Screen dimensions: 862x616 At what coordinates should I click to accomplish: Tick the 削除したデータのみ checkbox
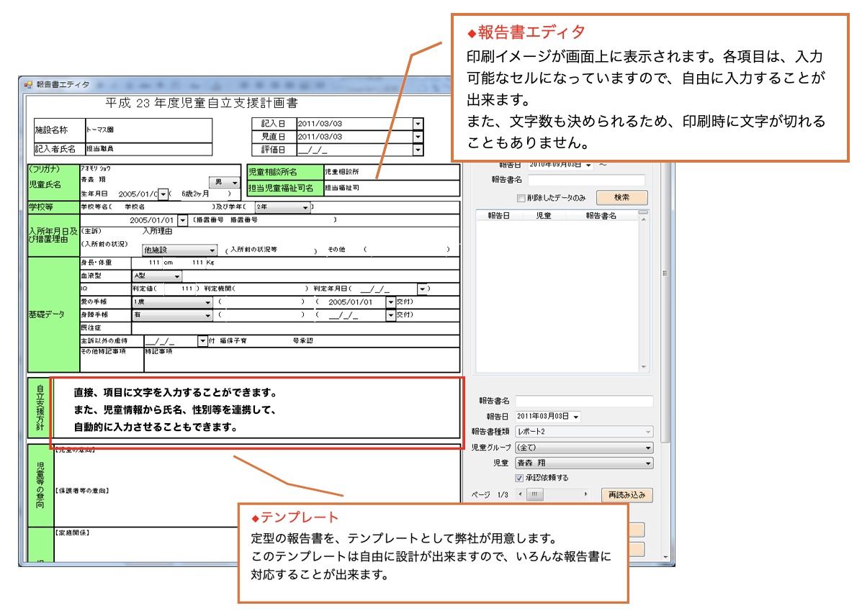click(x=521, y=199)
